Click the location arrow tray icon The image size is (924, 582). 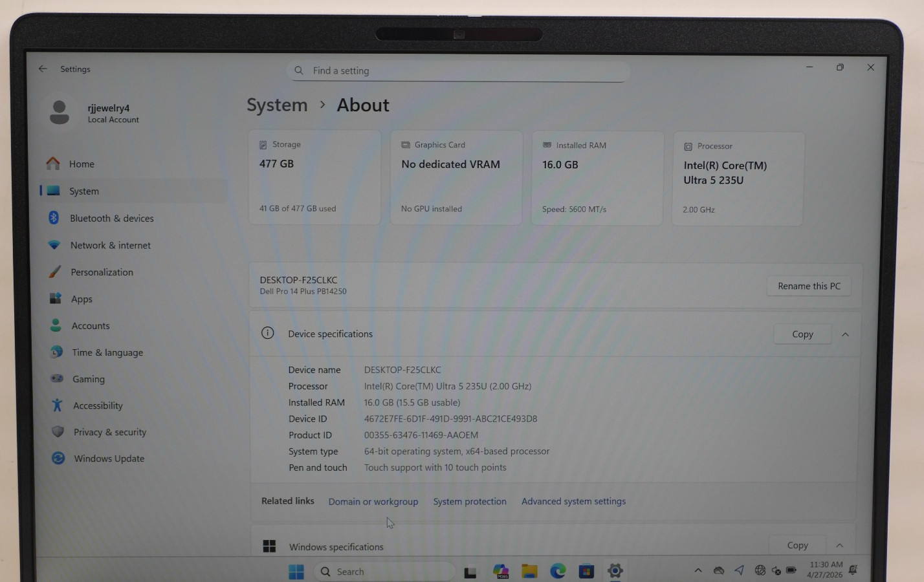click(x=739, y=570)
